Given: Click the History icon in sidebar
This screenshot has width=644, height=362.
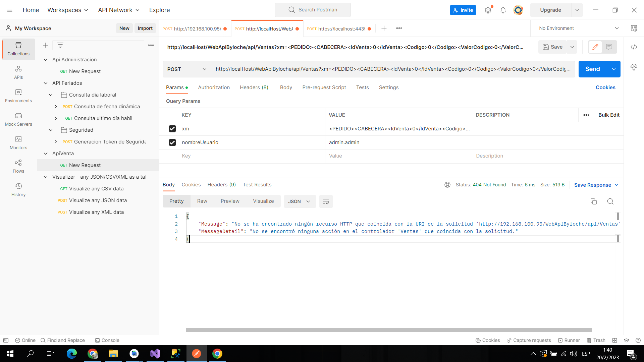Looking at the screenshot, I should click(18, 186).
